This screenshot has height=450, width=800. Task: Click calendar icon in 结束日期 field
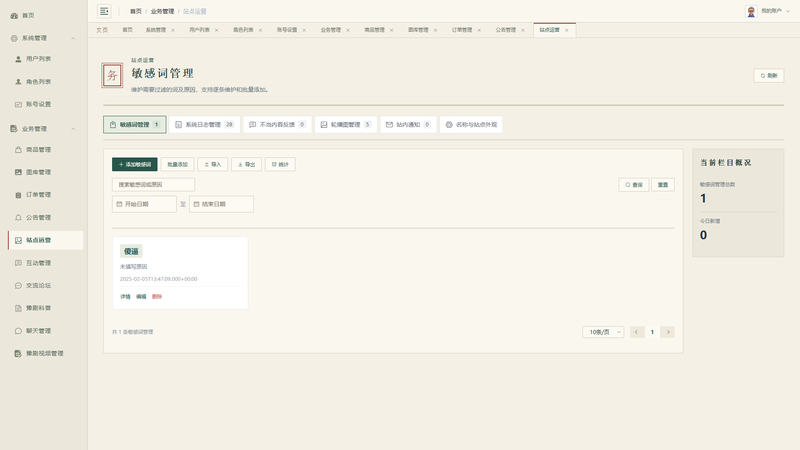tap(196, 204)
